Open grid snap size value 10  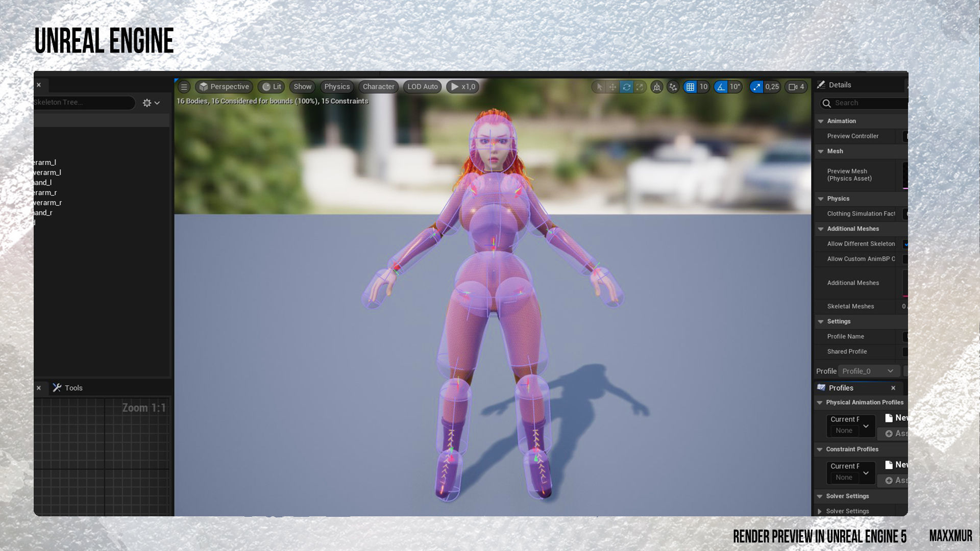tap(703, 87)
